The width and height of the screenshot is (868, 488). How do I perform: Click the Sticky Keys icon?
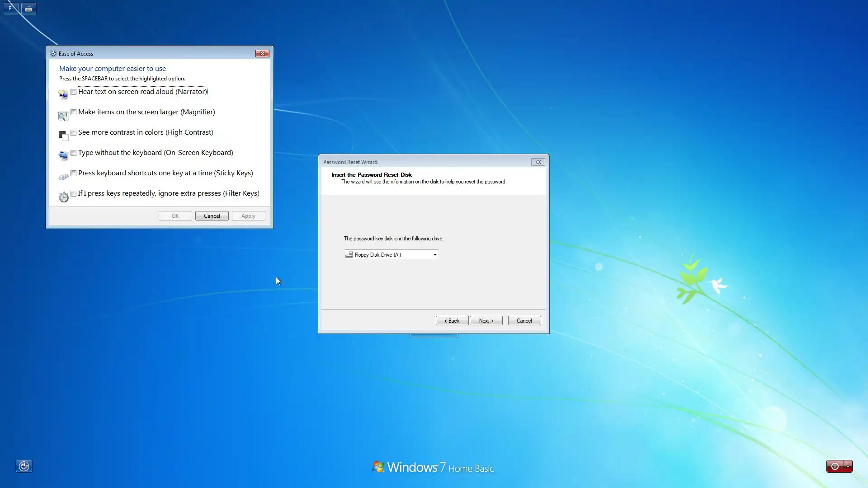point(63,177)
